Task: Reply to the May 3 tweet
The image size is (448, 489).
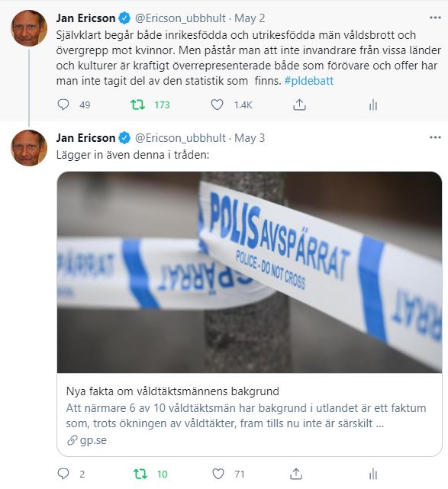Action: coord(63,474)
